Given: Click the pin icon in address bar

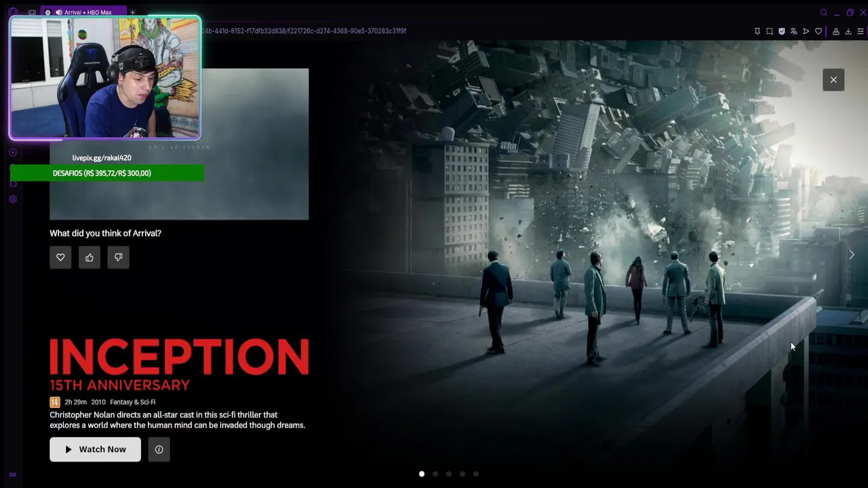Looking at the screenshot, I should coord(757,31).
